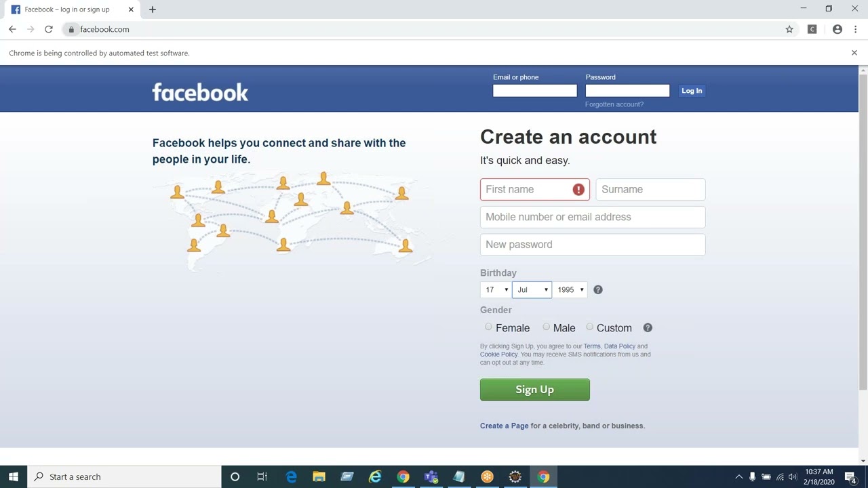This screenshot has width=868, height=488.
Task: Dismiss the automated test software notice
Action: pyautogui.click(x=854, y=53)
